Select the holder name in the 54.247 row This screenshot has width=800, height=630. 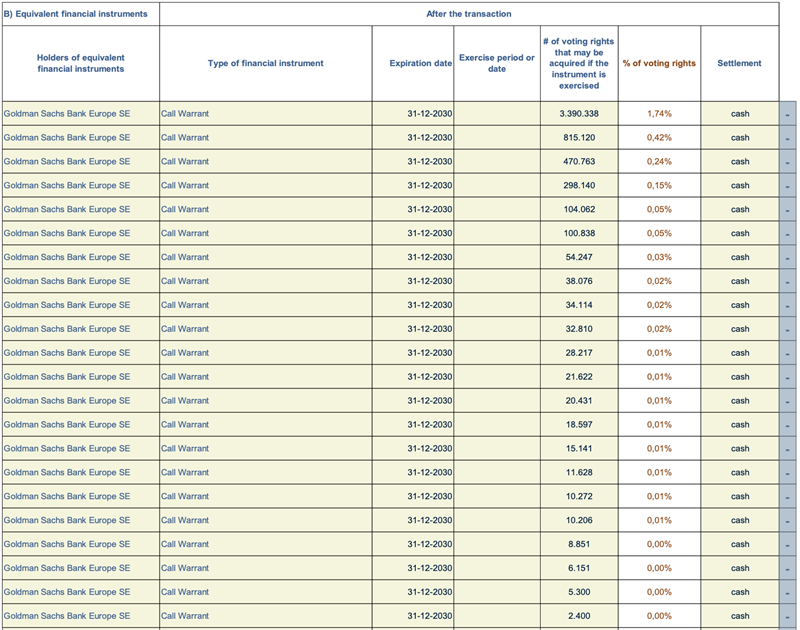point(67,258)
